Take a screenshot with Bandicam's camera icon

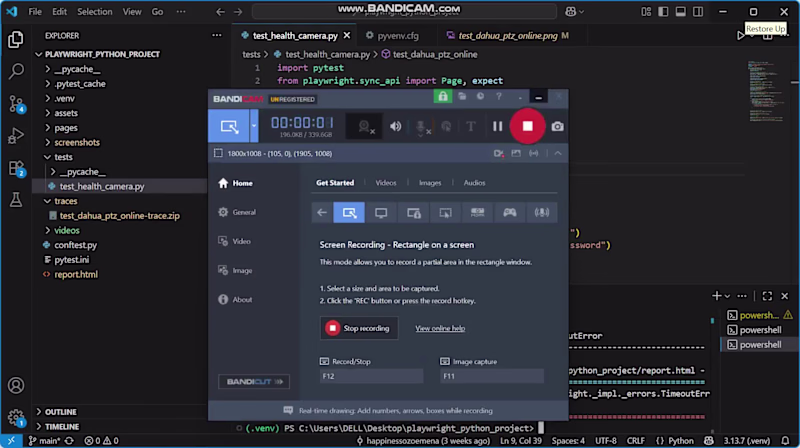pyautogui.click(x=557, y=126)
